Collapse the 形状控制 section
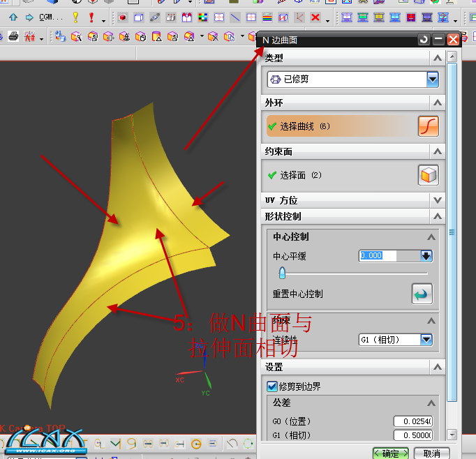The width and height of the screenshot is (476, 459). click(438, 216)
